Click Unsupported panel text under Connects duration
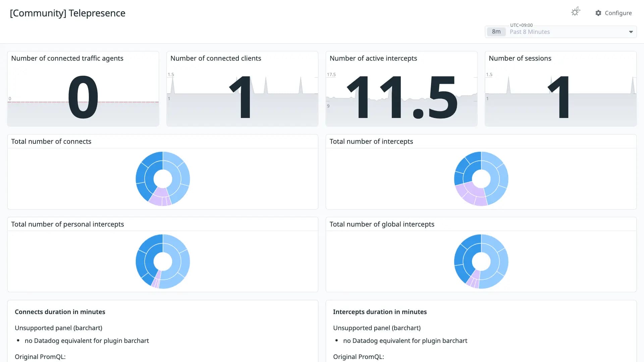This screenshot has width=644, height=362. click(x=59, y=328)
